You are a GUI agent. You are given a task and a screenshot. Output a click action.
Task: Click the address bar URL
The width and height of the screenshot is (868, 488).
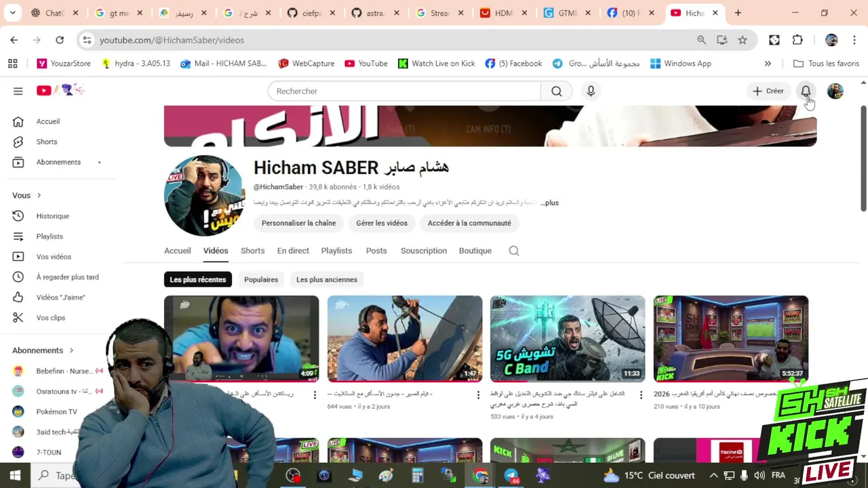tap(172, 40)
